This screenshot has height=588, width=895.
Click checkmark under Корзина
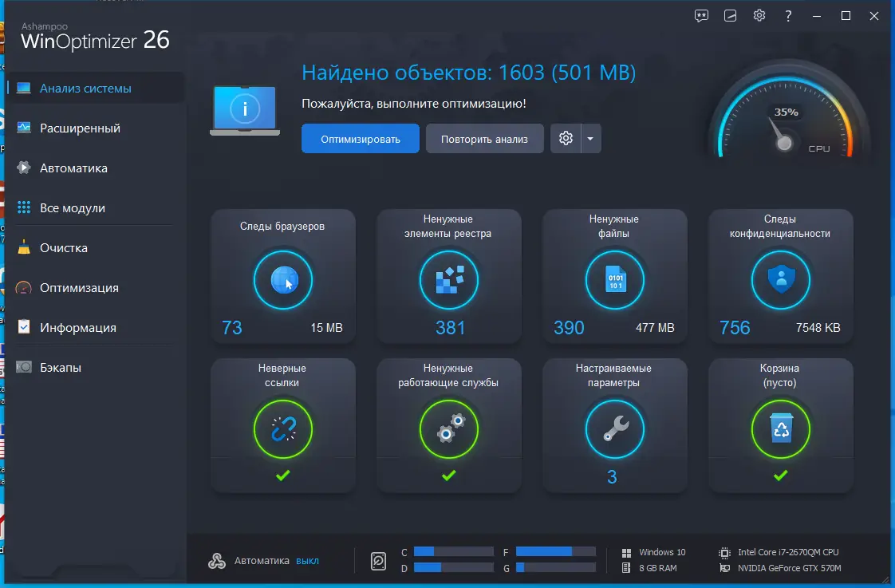780,475
